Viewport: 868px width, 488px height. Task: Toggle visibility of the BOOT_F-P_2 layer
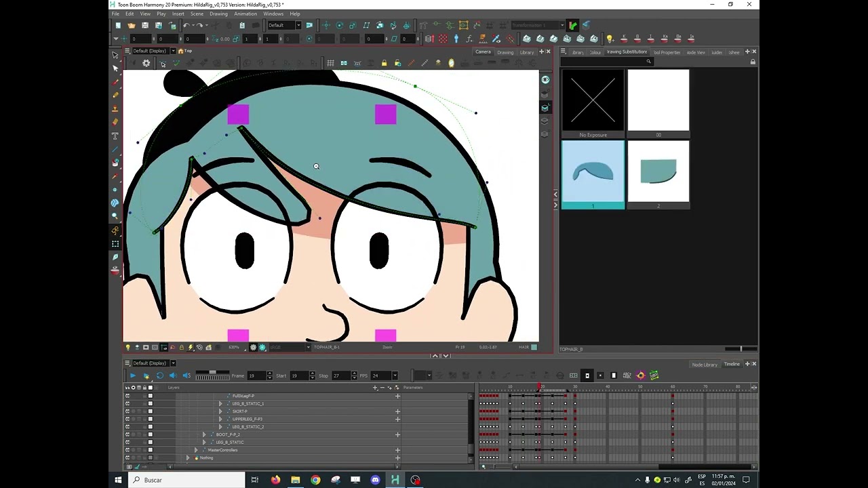point(127,434)
